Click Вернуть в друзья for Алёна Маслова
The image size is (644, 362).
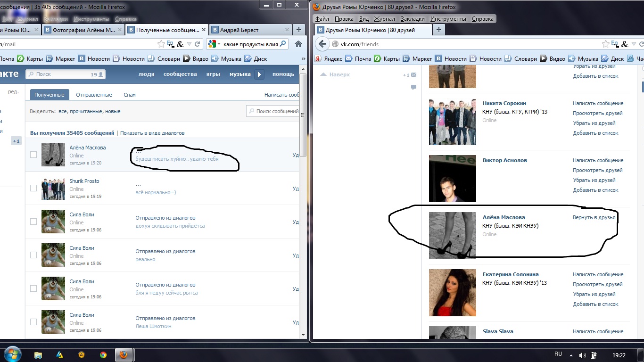[594, 217]
